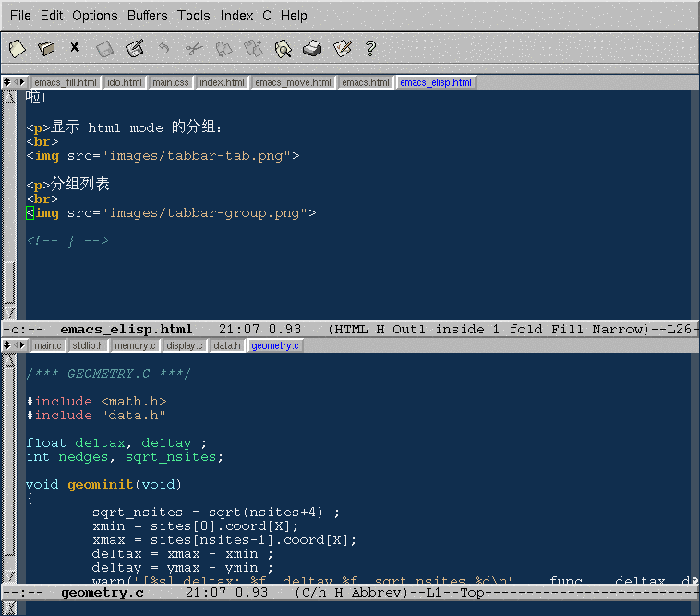Click the HTML major mode in mode line

(x=352, y=329)
